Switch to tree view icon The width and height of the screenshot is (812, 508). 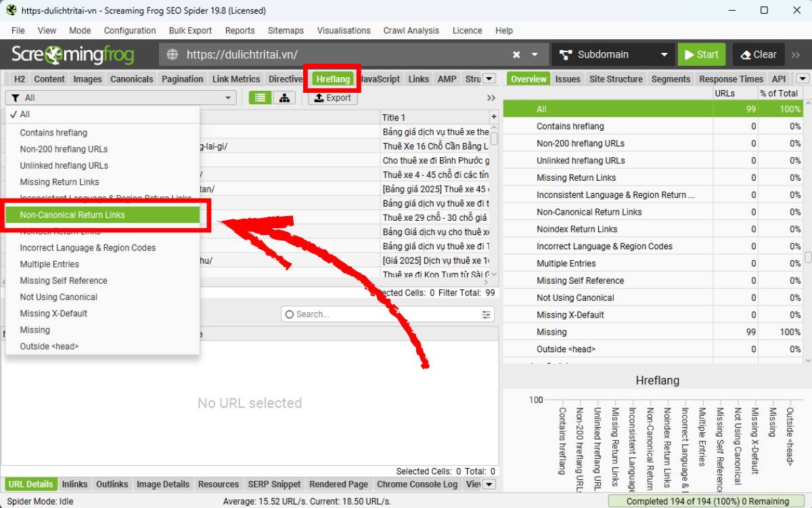(284, 98)
